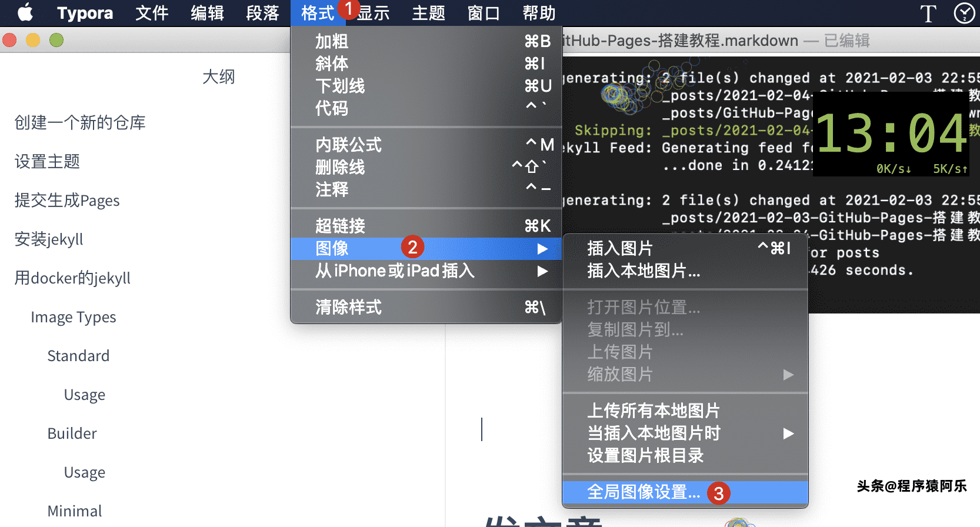
Task: Insert 超链接 hyperlink
Action: 426,226
